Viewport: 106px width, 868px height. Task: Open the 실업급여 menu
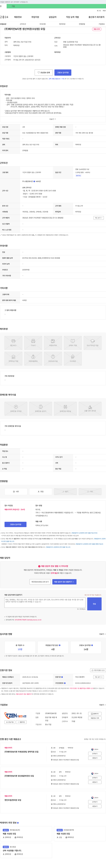53,17
